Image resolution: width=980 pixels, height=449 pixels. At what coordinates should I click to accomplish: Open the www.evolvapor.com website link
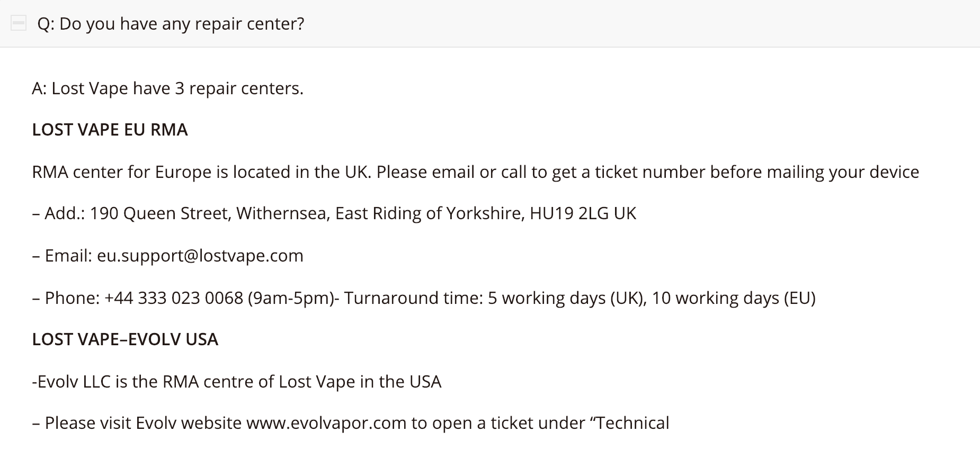pos(326,423)
